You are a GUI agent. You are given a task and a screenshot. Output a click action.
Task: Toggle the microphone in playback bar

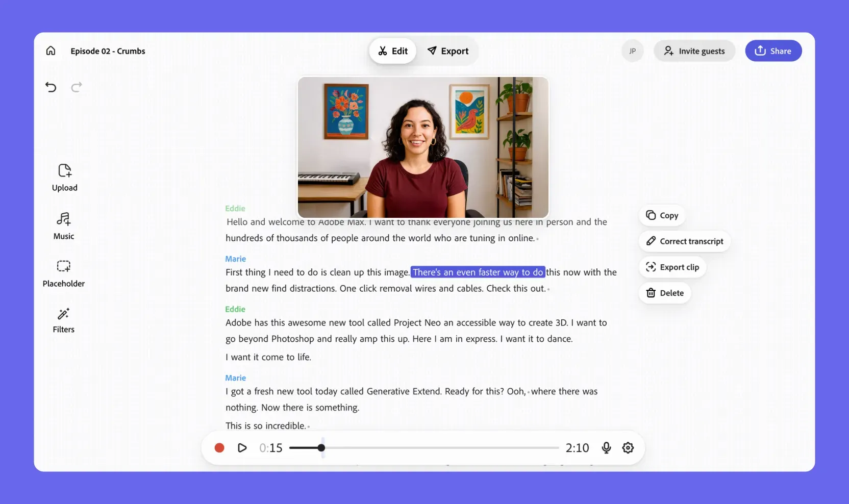coord(606,448)
